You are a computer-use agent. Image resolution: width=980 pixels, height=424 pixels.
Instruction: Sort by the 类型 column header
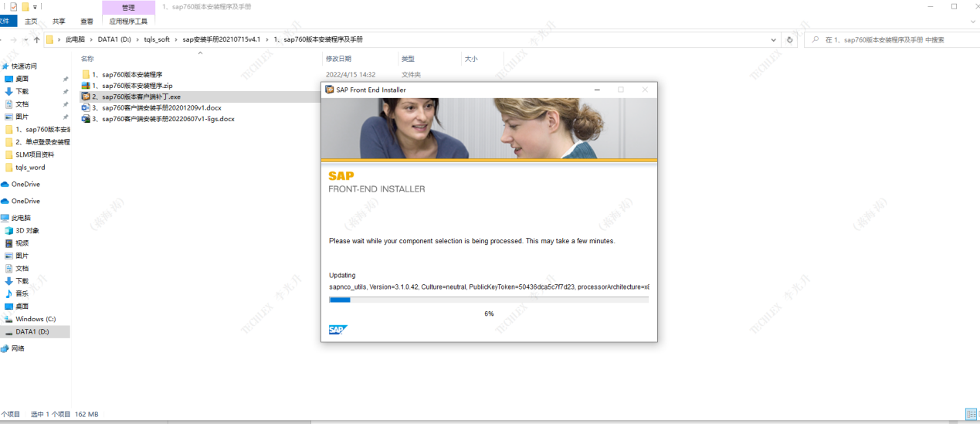click(408, 59)
